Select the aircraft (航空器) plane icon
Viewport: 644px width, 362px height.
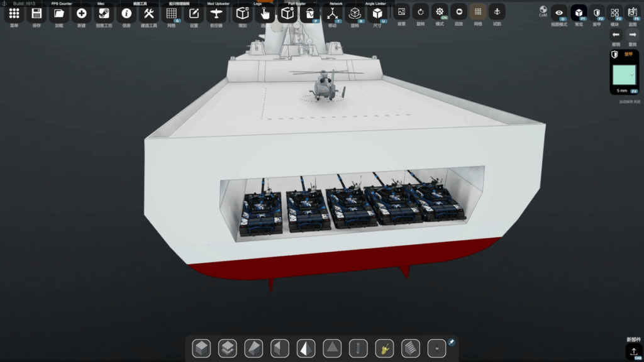[216, 13]
